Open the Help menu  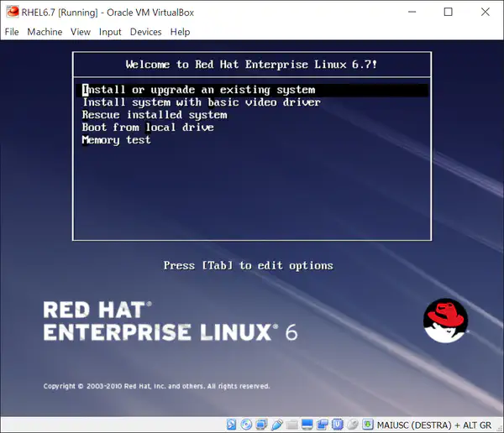(x=180, y=32)
